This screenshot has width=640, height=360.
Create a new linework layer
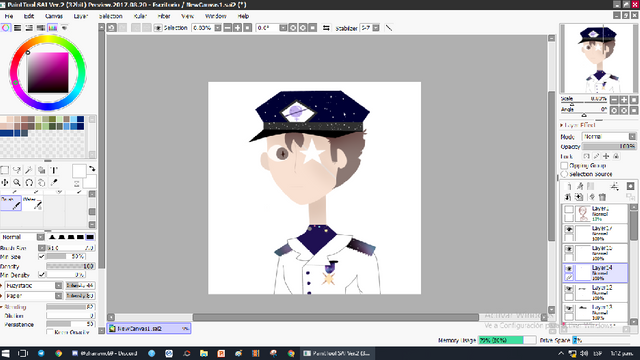(x=580, y=187)
